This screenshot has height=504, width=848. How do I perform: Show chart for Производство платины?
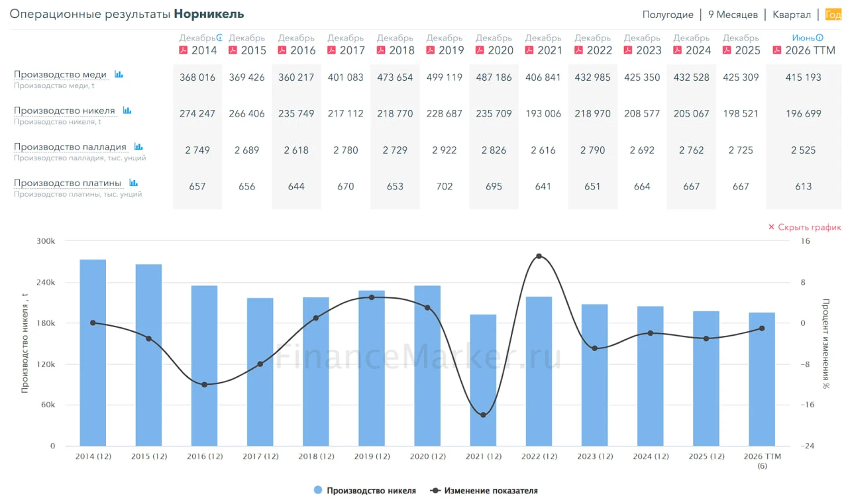pyautogui.click(x=133, y=183)
